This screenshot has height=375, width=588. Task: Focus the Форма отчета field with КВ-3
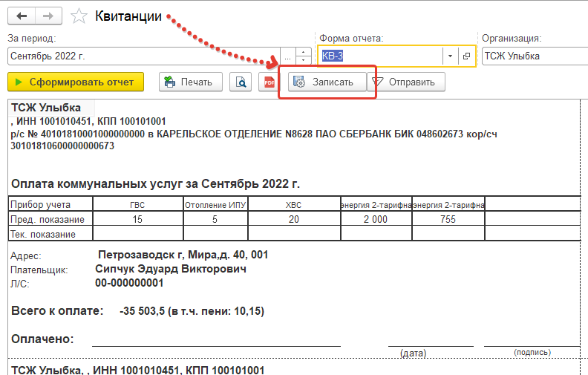pos(381,56)
